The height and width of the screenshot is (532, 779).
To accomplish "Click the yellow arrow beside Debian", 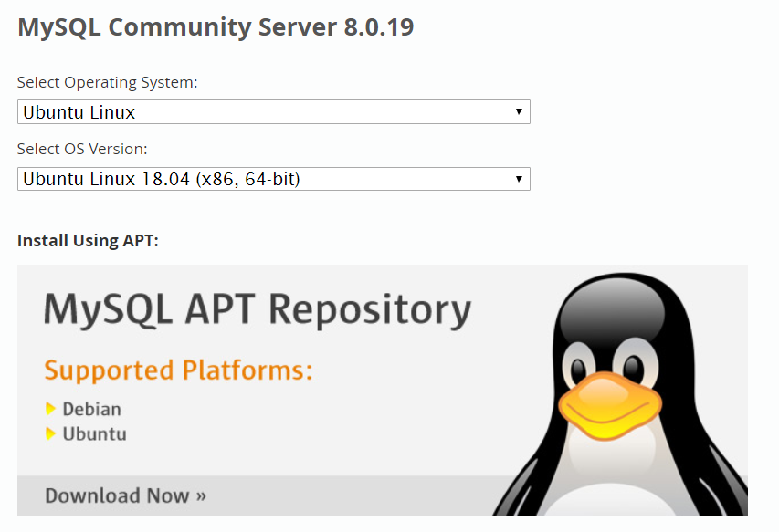I will [x=50, y=409].
